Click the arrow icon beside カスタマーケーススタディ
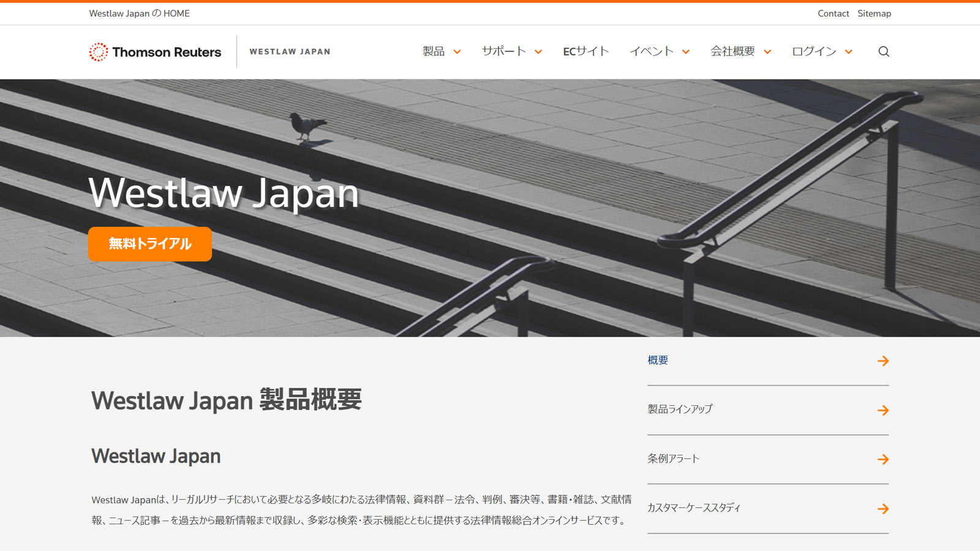Screen dimensions: 980x551 point(883,509)
